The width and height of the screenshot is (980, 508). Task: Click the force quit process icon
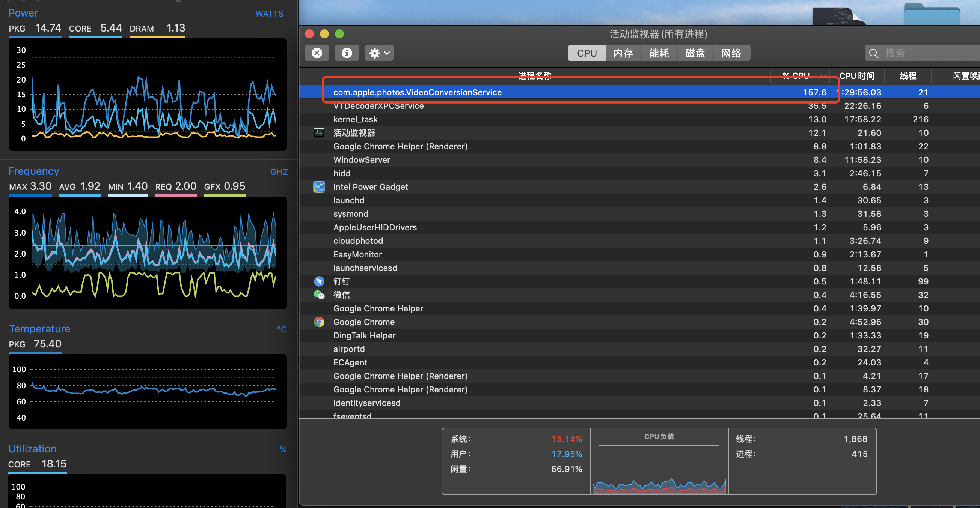point(317,53)
